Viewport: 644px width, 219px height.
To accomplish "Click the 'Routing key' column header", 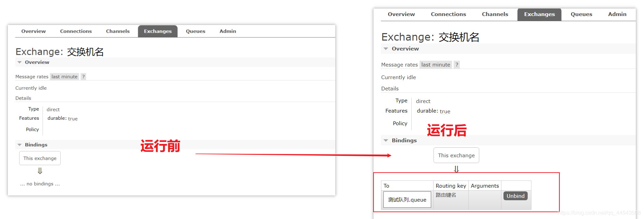I will coord(451,186).
